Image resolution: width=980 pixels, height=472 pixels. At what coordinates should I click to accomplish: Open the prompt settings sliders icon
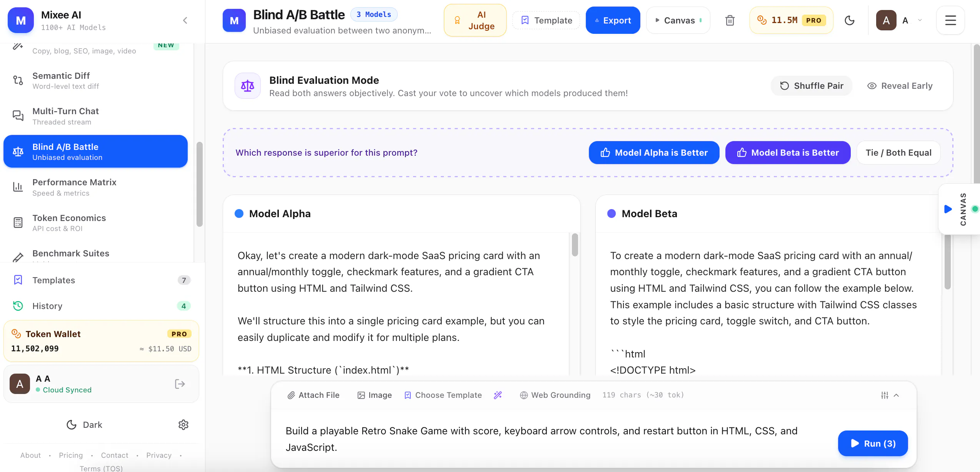tap(885, 395)
